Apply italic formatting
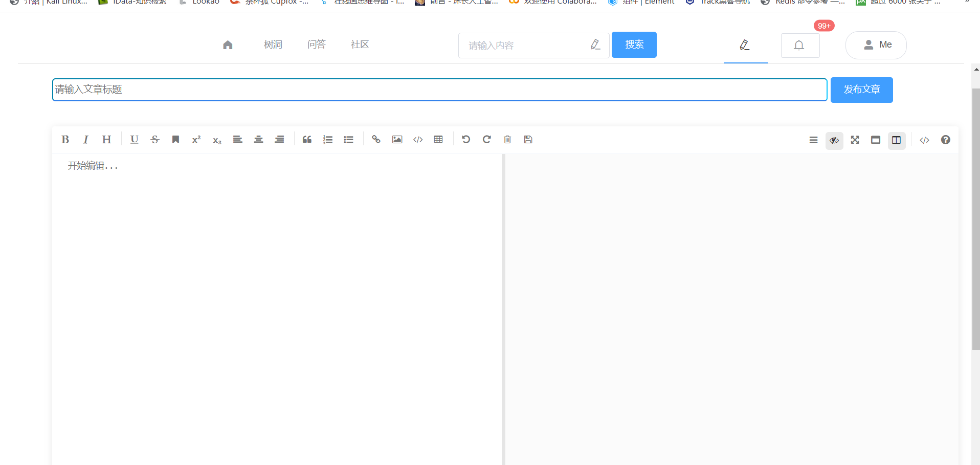The width and height of the screenshot is (980, 465). pos(85,140)
